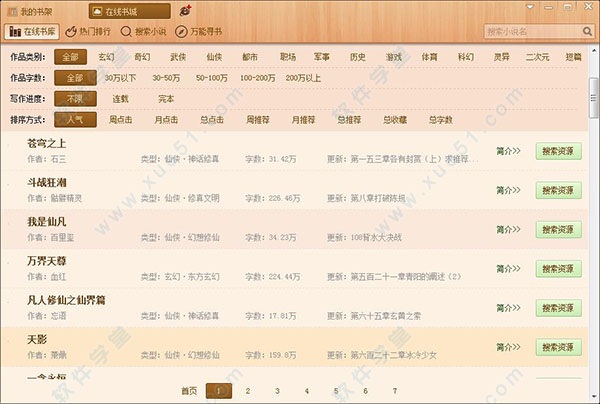Viewport: 600px width, 404px height.
Task: Click 搜索资源 for 我是仙凡
Action: pos(558,230)
